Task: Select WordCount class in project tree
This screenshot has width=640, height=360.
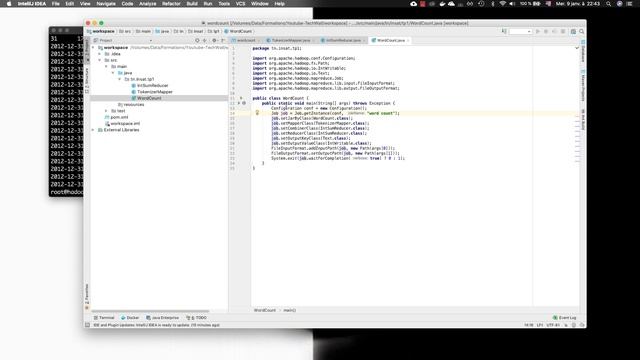Action: (149, 98)
